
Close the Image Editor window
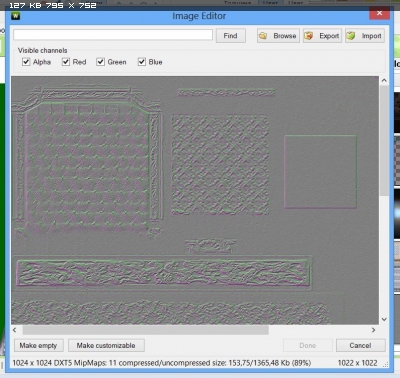(379, 13)
